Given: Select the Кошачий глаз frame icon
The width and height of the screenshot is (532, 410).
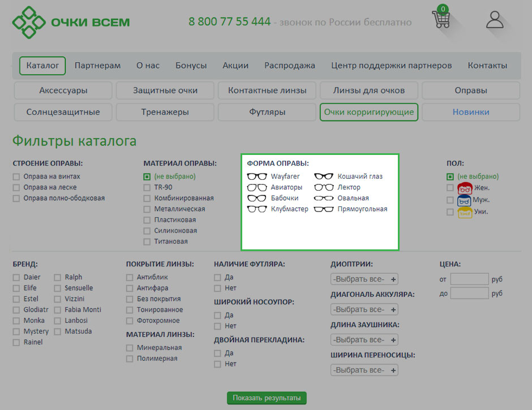Looking at the screenshot, I should [x=324, y=176].
